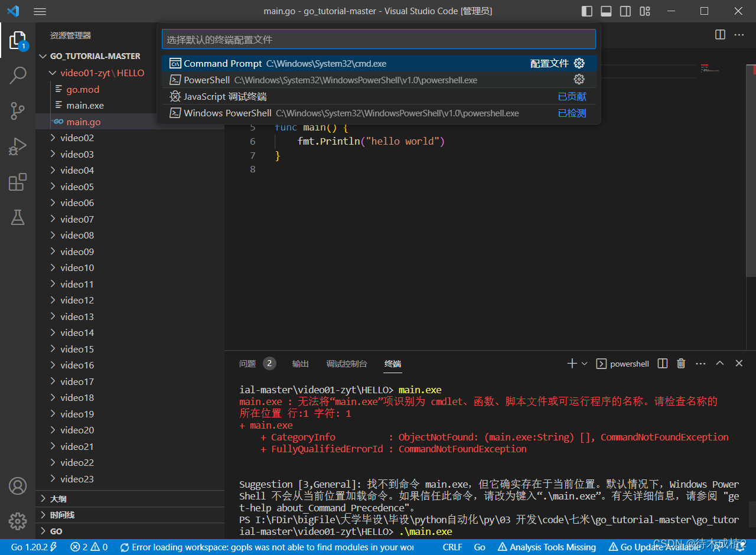Open the terminal launch profile dropdown arrow

585,364
